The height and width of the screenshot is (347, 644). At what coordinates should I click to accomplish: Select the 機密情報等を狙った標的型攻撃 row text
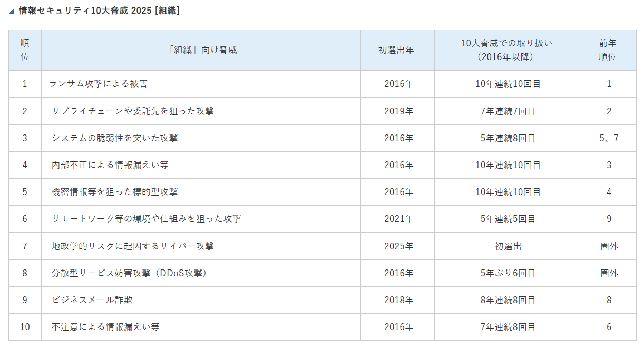point(114,192)
